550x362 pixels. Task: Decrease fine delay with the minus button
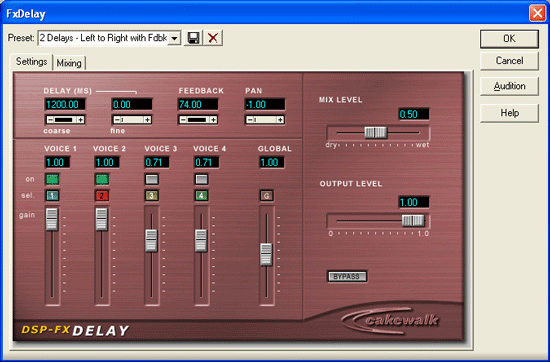coord(117,120)
